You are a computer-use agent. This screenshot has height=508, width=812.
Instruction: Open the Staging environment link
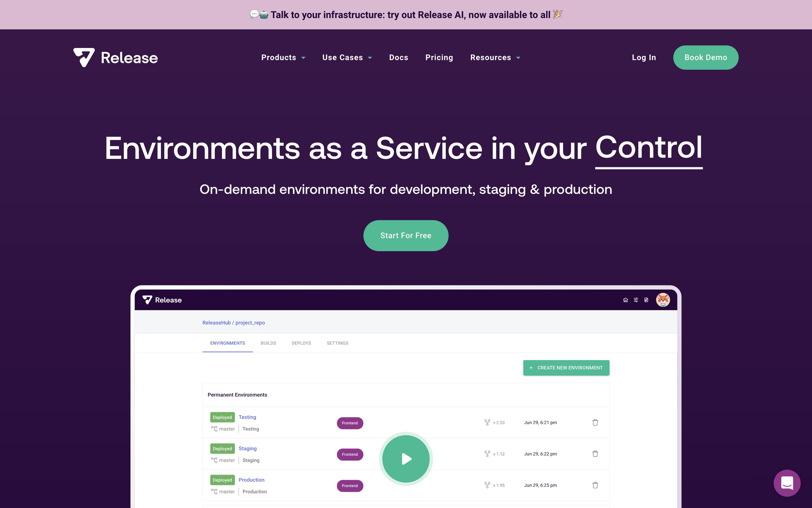(248, 448)
